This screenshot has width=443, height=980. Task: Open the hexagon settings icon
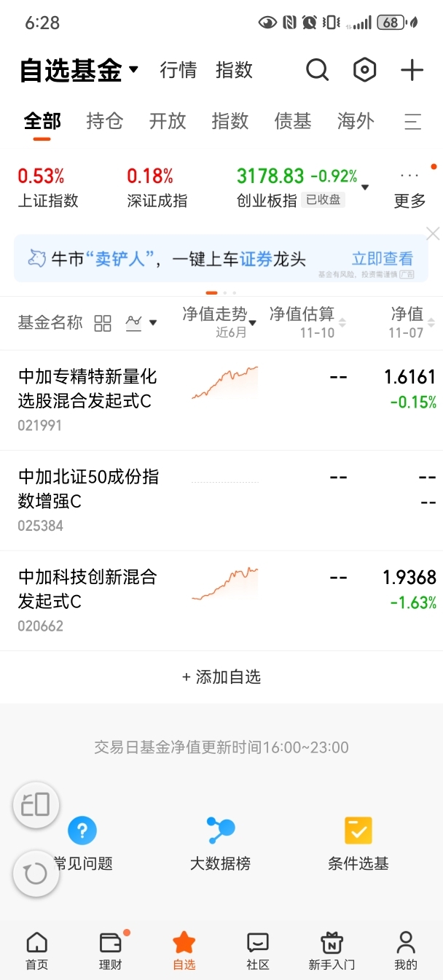[364, 70]
